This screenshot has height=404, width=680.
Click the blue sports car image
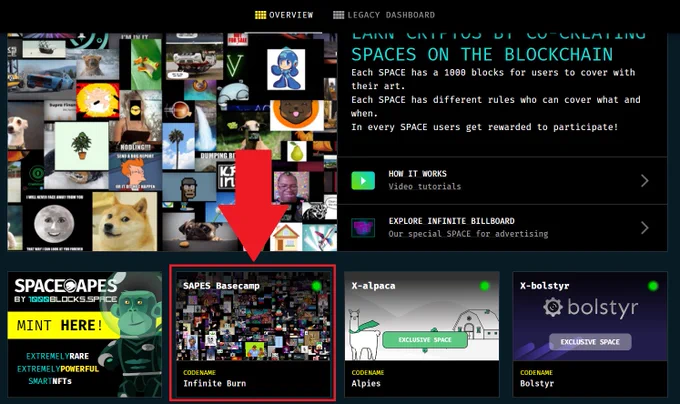tap(43, 75)
